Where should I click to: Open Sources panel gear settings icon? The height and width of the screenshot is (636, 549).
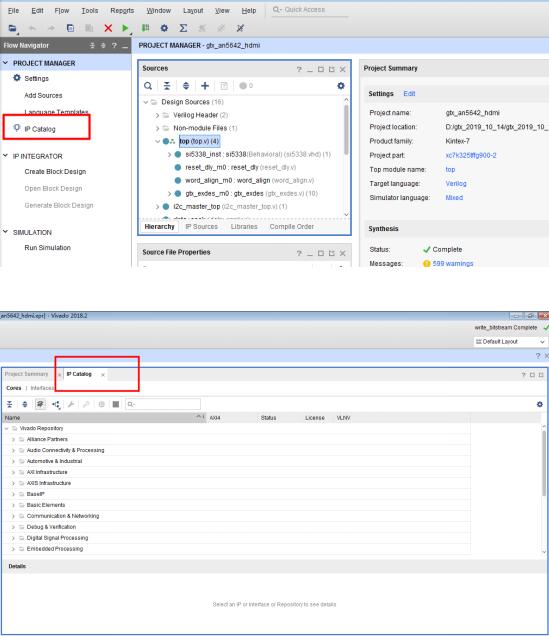click(341, 86)
